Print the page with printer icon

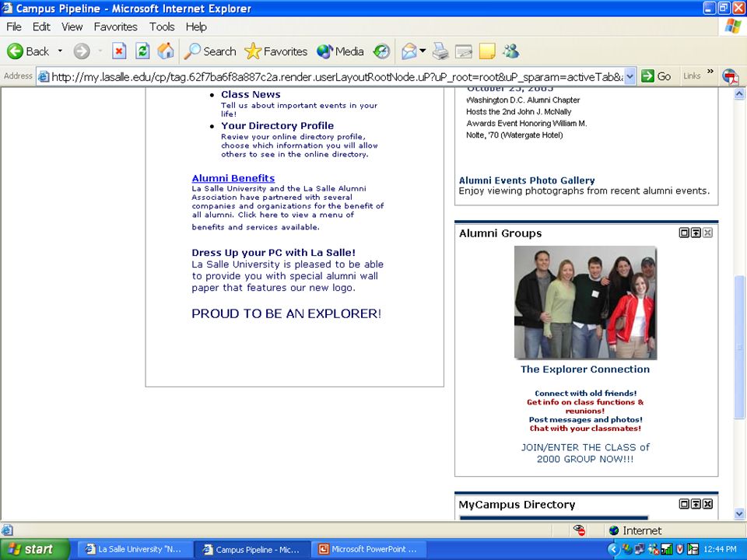click(x=440, y=51)
